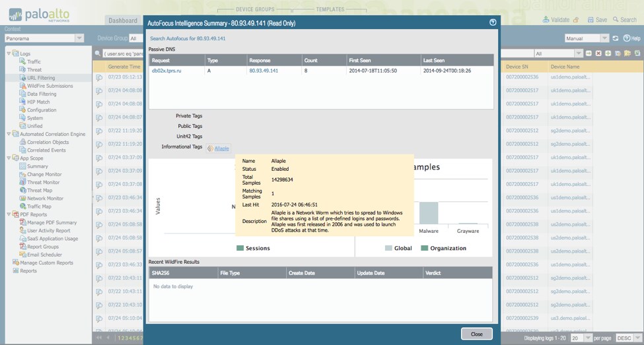644x345 pixels.
Task: Collapse the App Scope tree node
Action: click(9, 158)
